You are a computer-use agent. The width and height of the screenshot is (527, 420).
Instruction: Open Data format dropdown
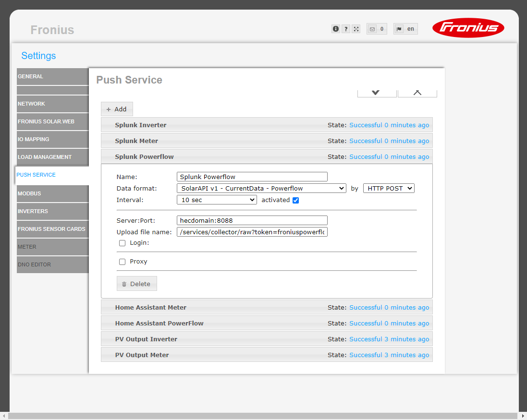pyautogui.click(x=261, y=188)
